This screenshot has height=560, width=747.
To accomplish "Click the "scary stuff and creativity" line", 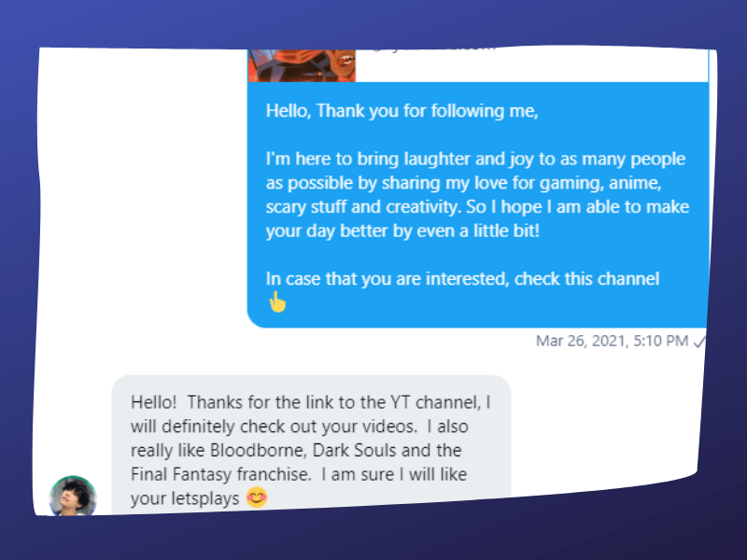I will (477, 207).
